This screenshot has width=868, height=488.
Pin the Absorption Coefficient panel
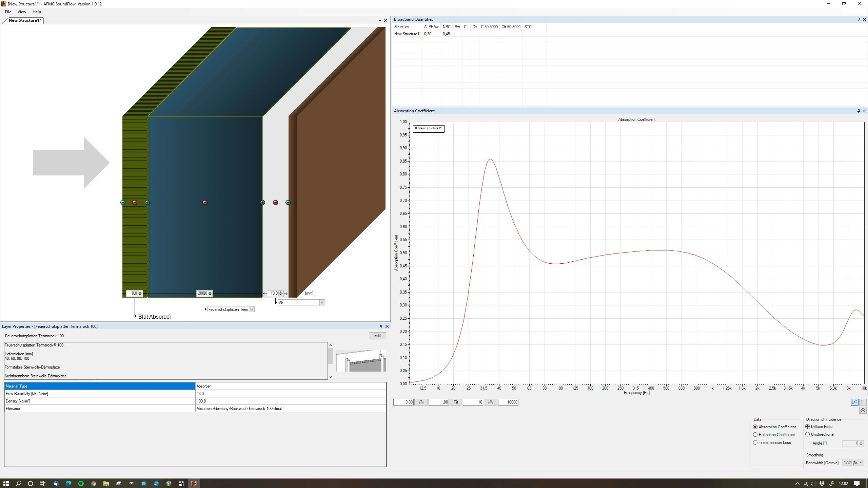(x=859, y=111)
